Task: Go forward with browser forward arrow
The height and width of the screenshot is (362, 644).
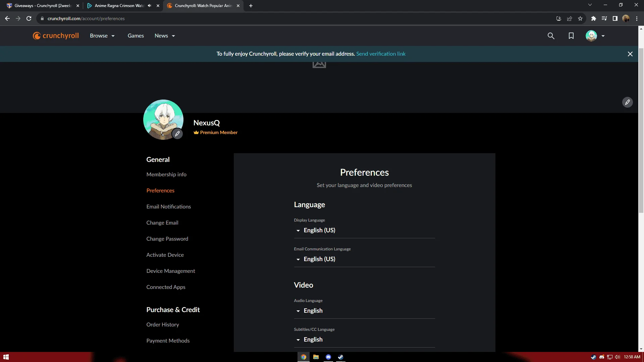Action: click(18, 18)
